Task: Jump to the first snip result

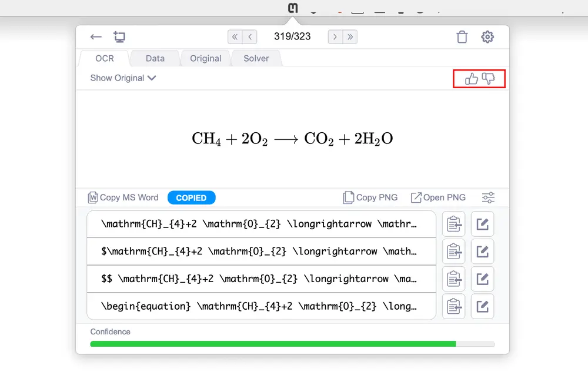Action: (235, 36)
